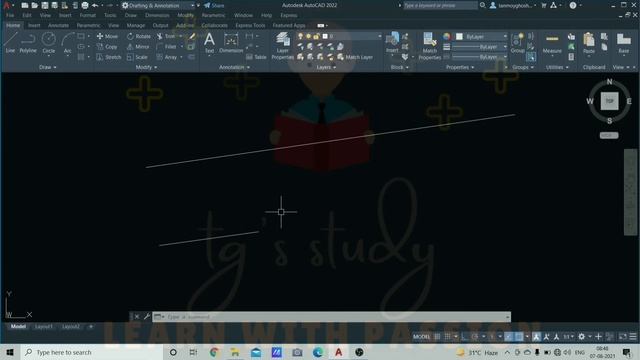
Task: Open Layer Properties manager
Action: (282, 46)
